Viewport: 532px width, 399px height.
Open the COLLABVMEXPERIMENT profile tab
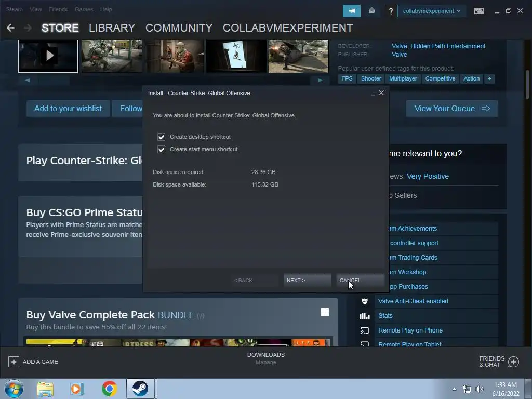click(288, 28)
